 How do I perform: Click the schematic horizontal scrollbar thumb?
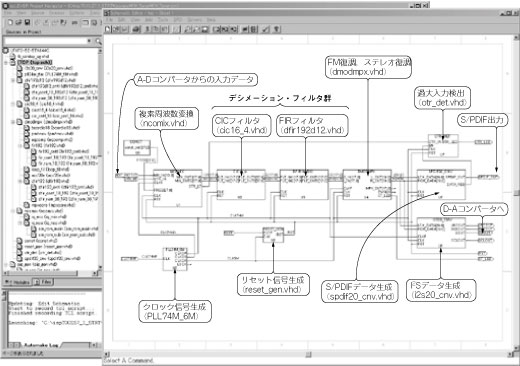(x=309, y=354)
